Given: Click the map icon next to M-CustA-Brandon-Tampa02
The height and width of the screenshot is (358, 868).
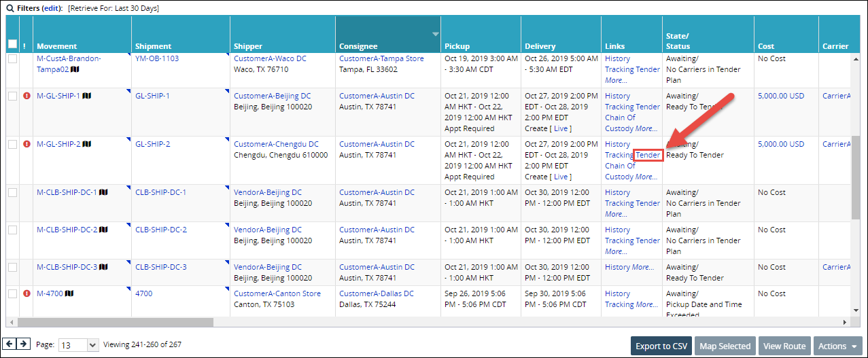Looking at the screenshot, I should (75, 69).
